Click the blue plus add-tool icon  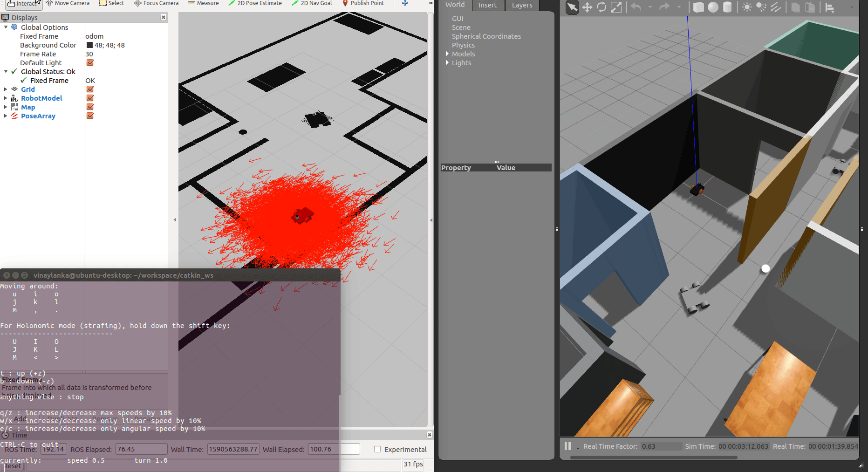[x=405, y=3]
